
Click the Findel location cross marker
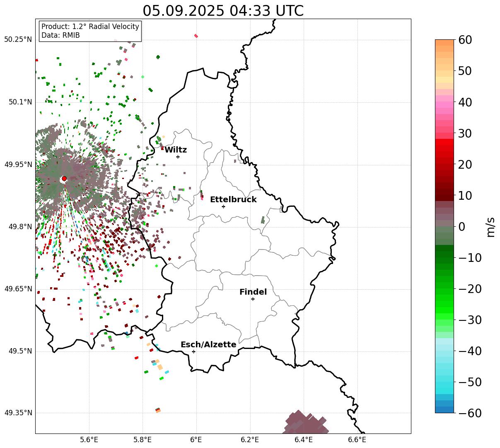click(x=253, y=299)
